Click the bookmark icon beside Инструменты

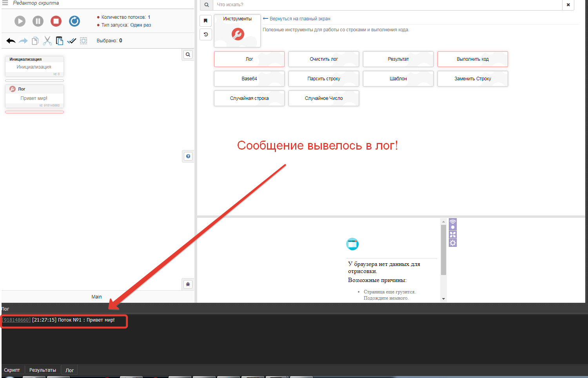205,21
